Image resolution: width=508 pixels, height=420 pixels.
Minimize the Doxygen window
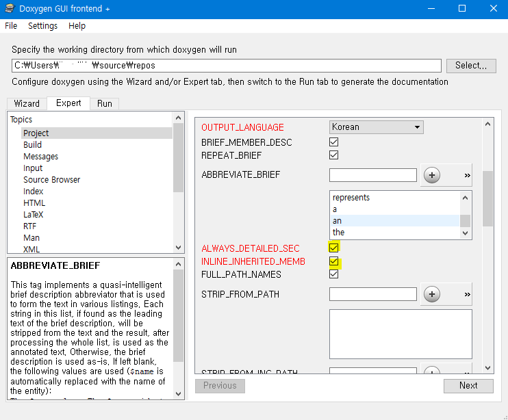[431, 8]
